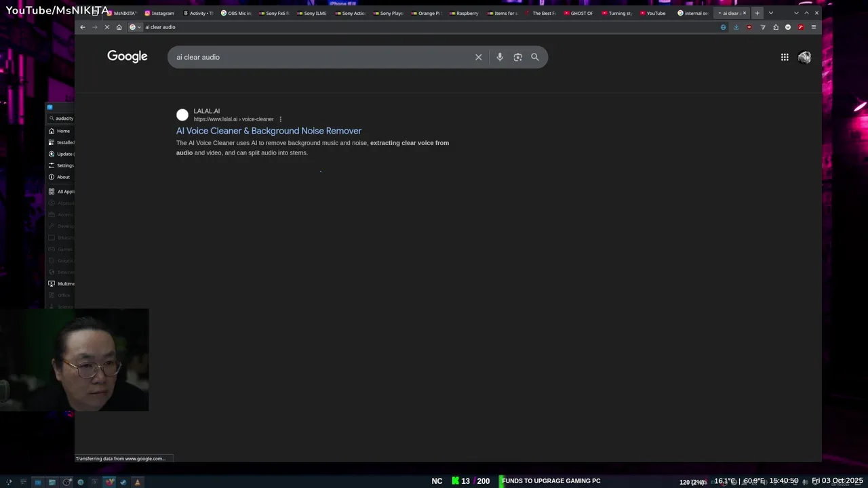Close the active ai clear audio tab
Image resolution: width=868 pixels, height=488 pixels.
click(x=745, y=13)
